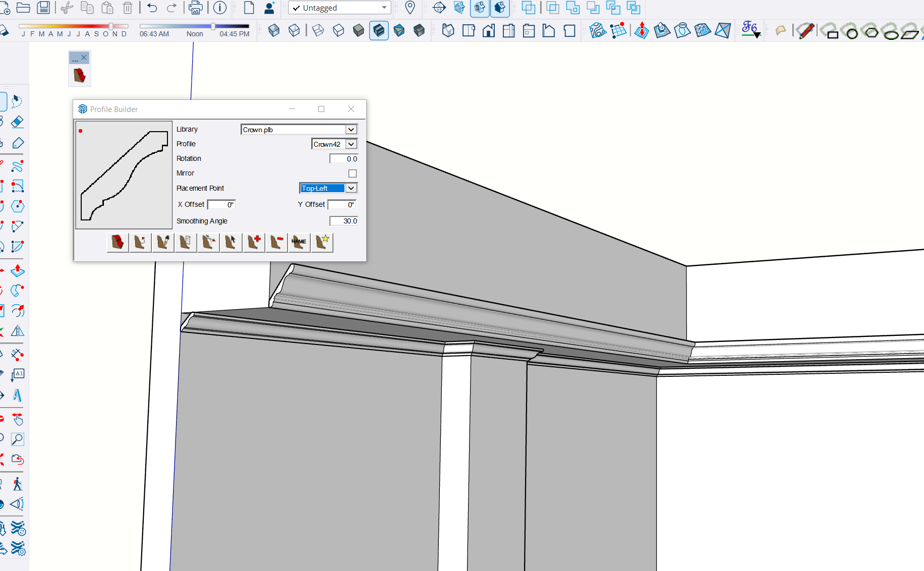Click the Undo button
This screenshot has width=924, height=571.
tap(152, 8)
